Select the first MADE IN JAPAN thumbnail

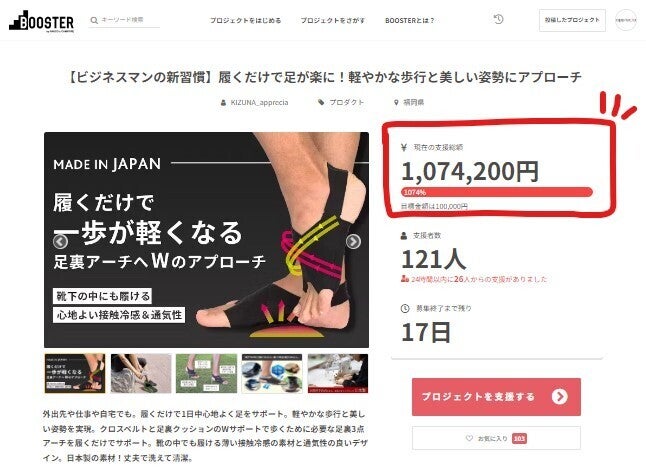[75, 374]
